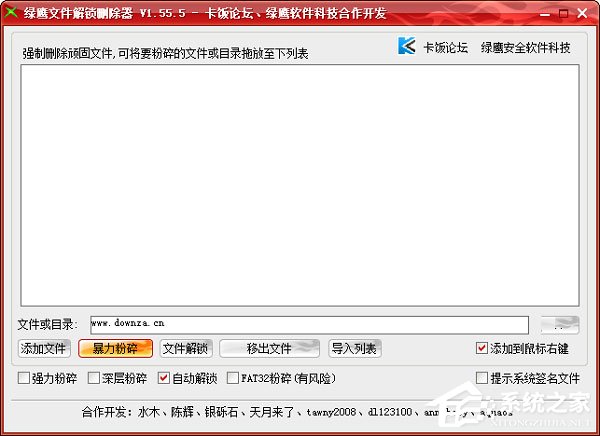
Task: Click inside the empty file list area
Action: point(299,185)
